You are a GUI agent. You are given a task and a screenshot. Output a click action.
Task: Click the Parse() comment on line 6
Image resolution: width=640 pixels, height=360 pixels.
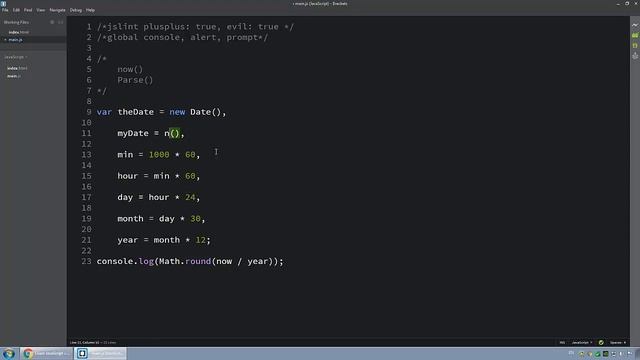coord(135,80)
